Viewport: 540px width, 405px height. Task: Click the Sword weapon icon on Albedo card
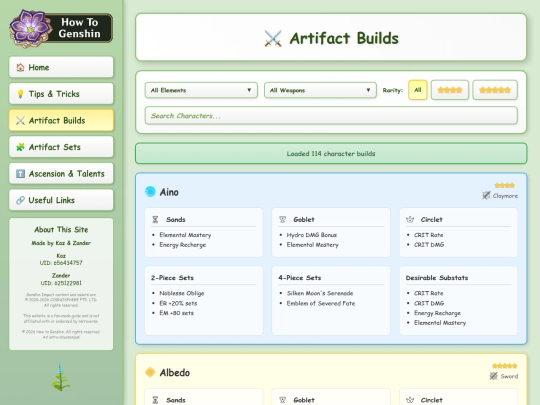pos(494,376)
